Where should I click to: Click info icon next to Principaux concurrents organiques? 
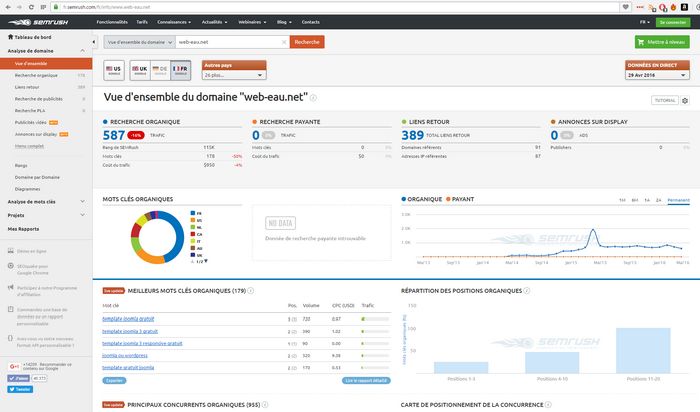[x=265, y=404]
